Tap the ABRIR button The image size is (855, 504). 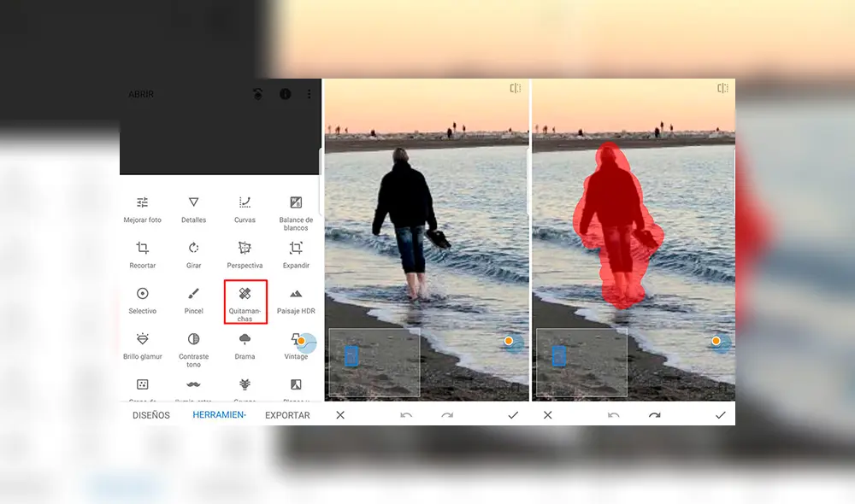point(141,94)
